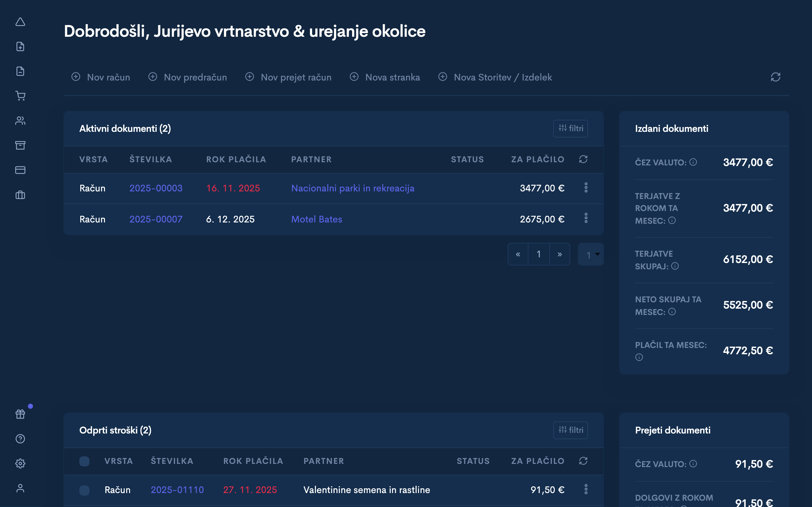Image resolution: width=812 pixels, height=507 pixels.
Task: Open the archive box icon in sidebar
Action: [x=21, y=145]
